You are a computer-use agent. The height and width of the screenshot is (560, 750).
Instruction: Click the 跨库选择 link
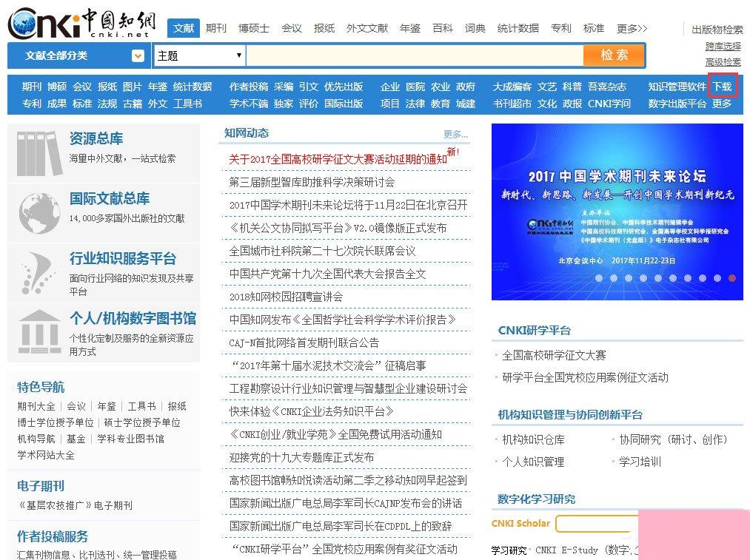tap(723, 47)
